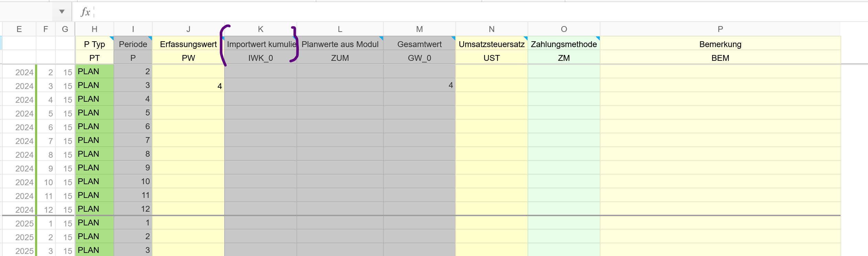Click the PLAN cell for period 12
Image resolution: width=868 pixels, height=256 pixels.
94,209
